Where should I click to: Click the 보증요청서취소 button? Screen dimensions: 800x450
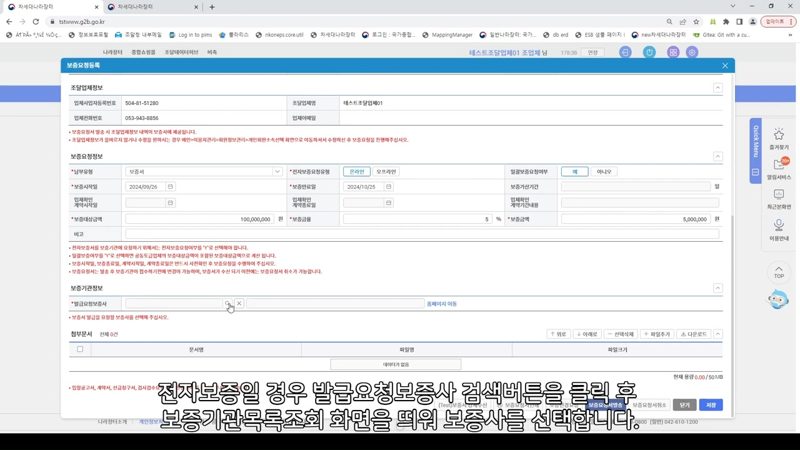coord(649,405)
